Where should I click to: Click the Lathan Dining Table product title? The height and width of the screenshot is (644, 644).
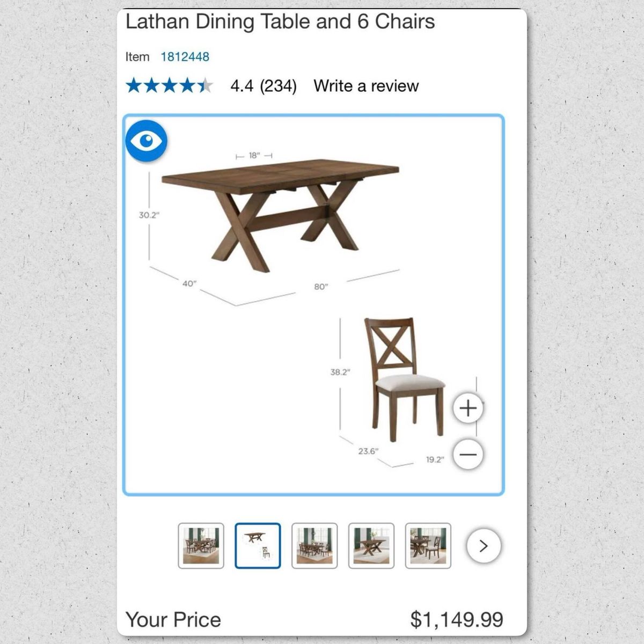click(x=280, y=21)
